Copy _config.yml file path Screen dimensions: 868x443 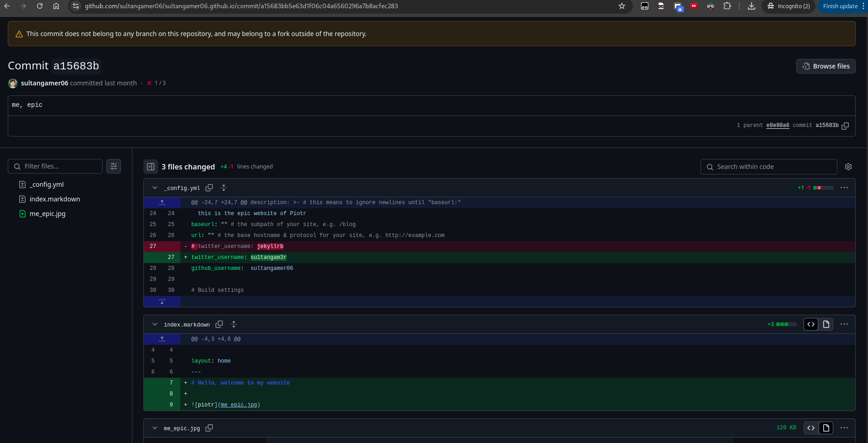point(209,188)
